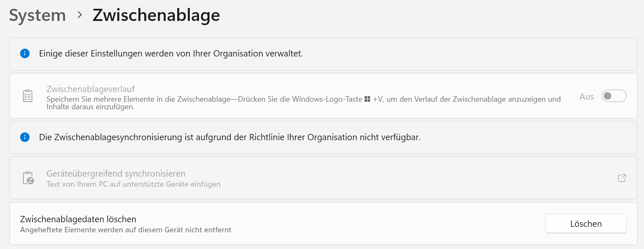Click the organization-managed settings banner text
Viewport: 644px width, 249px height.
tap(171, 54)
